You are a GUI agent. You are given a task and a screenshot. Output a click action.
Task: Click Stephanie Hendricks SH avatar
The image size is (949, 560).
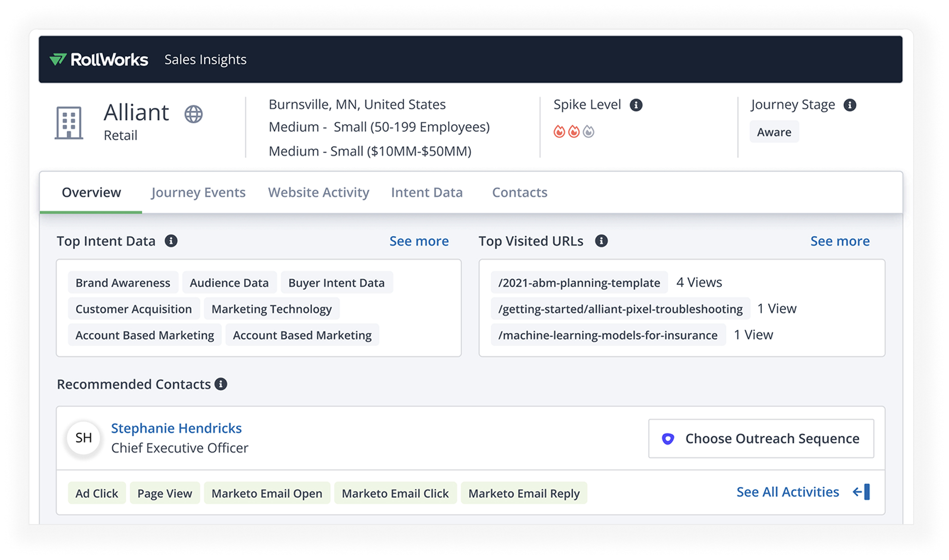84,438
